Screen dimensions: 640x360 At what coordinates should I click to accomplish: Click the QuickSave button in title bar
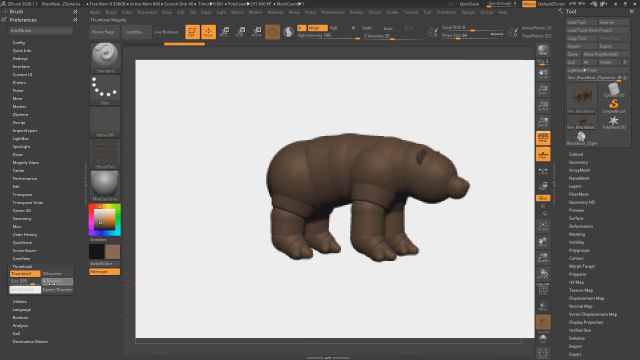pos(469,4)
